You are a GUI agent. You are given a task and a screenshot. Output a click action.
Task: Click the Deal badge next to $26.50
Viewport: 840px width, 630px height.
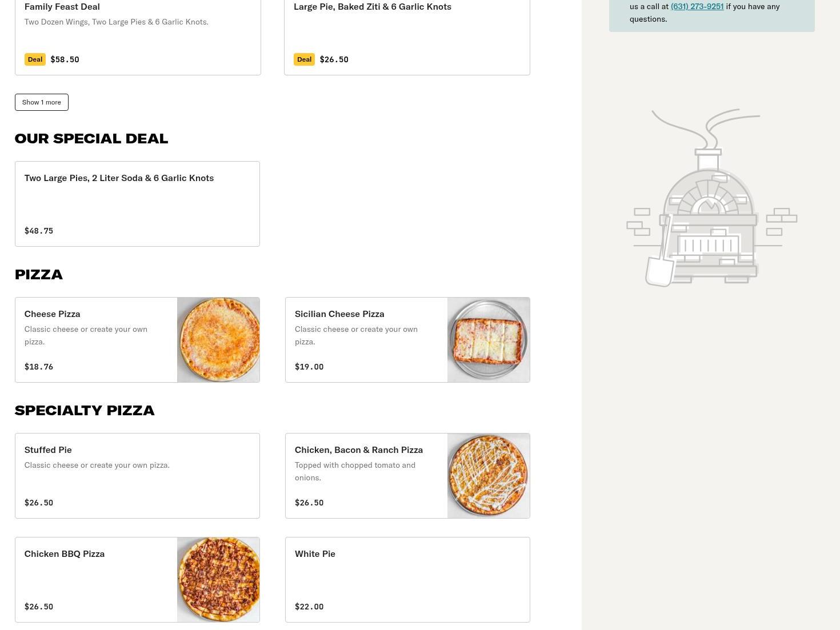pyautogui.click(x=304, y=59)
